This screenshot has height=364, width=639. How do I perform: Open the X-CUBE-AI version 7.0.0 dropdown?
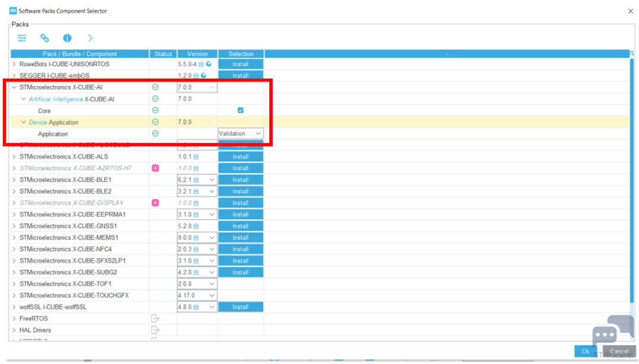pos(197,87)
